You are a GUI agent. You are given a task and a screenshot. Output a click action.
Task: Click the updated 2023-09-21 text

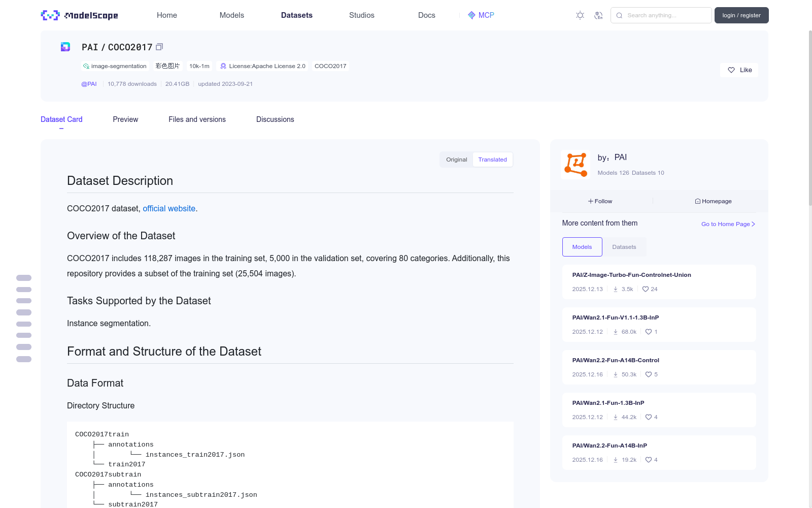tap(225, 84)
